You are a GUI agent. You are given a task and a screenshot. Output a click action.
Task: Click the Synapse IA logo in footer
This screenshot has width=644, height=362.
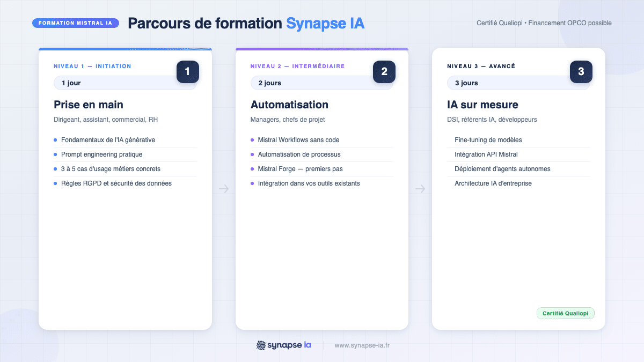pyautogui.click(x=284, y=345)
